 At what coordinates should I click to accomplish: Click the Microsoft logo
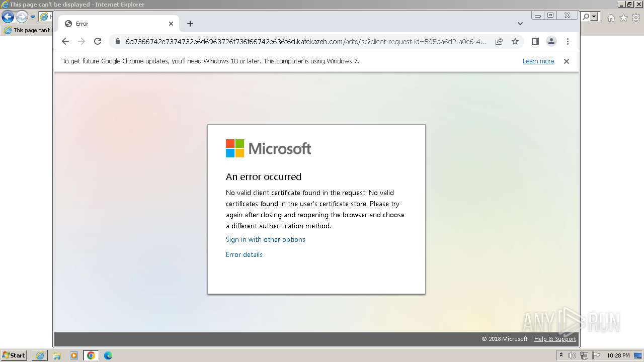point(269,148)
